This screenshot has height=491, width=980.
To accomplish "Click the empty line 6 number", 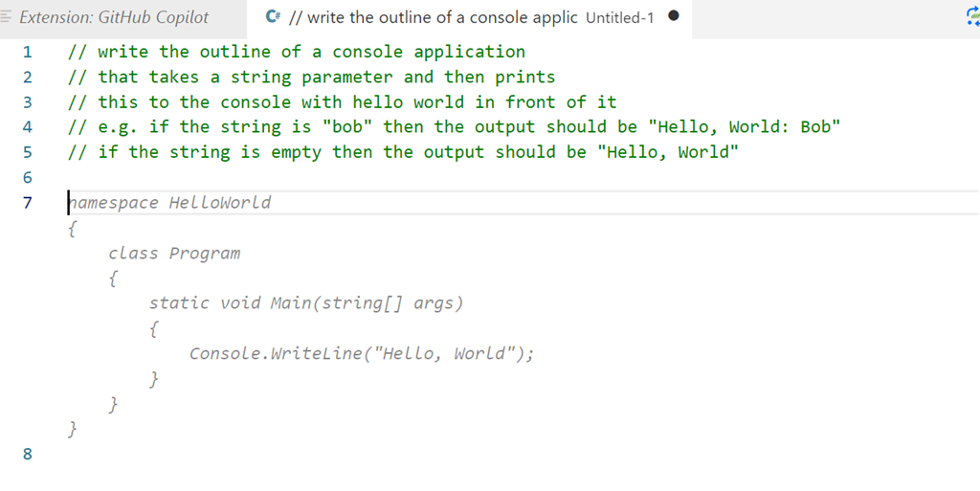I will 27,177.
